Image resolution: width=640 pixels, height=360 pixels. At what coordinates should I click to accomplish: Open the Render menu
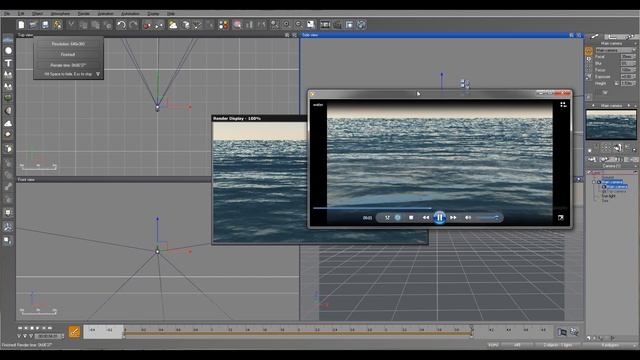[84, 13]
